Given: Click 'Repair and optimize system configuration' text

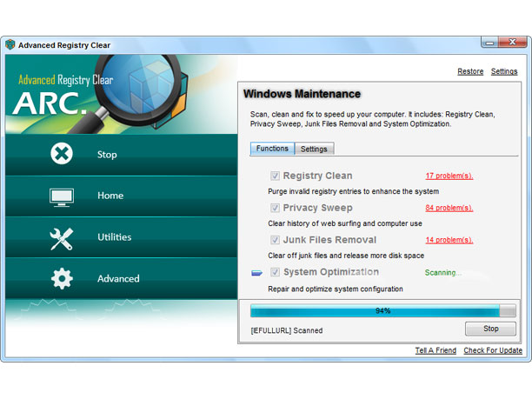Looking at the screenshot, I should coord(336,289).
